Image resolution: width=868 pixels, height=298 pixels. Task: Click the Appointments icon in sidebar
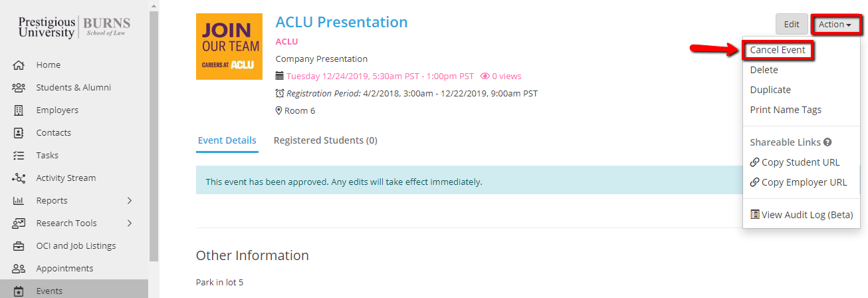coord(19,269)
